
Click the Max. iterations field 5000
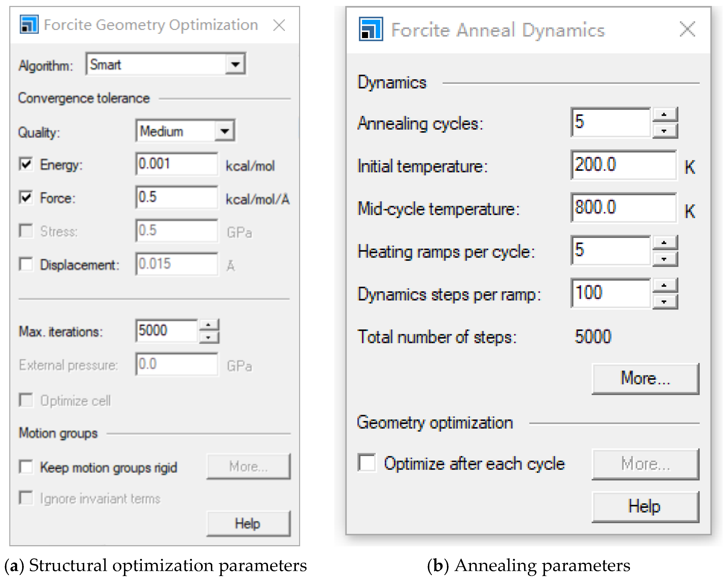(x=166, y=331)
